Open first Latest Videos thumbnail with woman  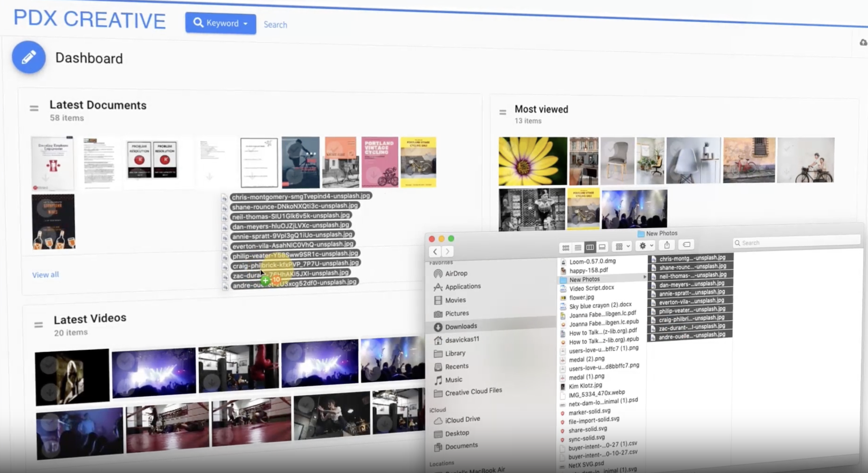click(72, 376)
